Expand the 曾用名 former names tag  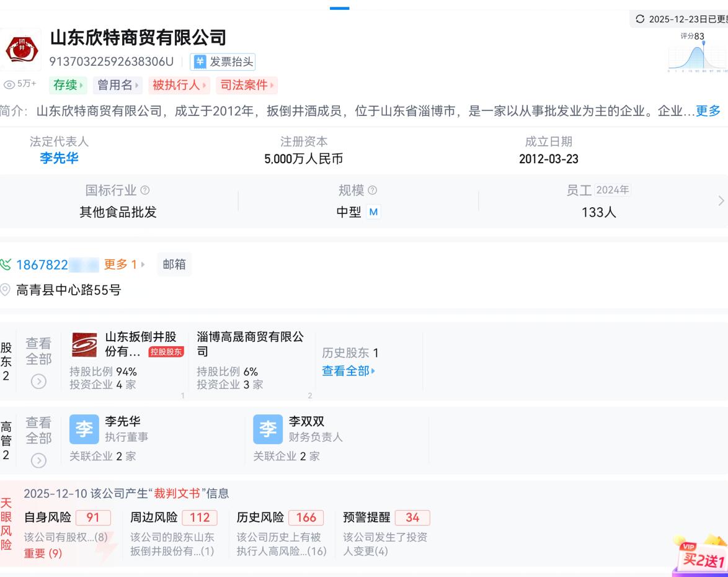[x=118, y=85]
